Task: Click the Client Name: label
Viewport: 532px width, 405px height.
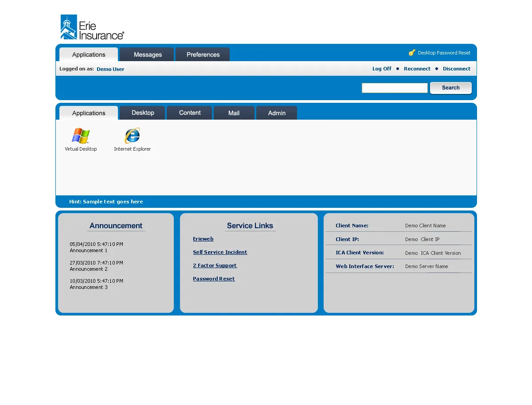Action: click(352, 226)
